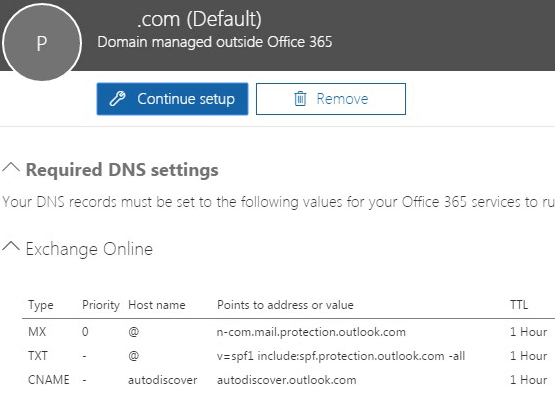Screen dimensions: 555x394
Task: Click the trash can icon on Remove
Action: pyautogui.click(x=300, y=99)
